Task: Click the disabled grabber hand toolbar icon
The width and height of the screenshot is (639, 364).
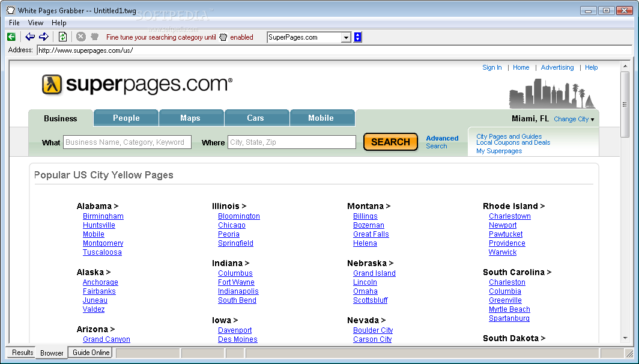Action: pos(94,37)
